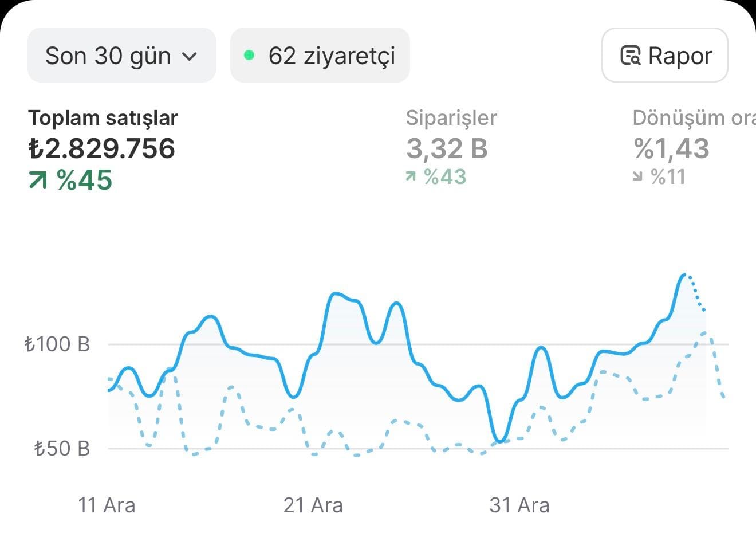Click the ₺2.829.756 total sales value
Image resolution: width=756 pixels, height=557 pixels.
tap(102, 148)
